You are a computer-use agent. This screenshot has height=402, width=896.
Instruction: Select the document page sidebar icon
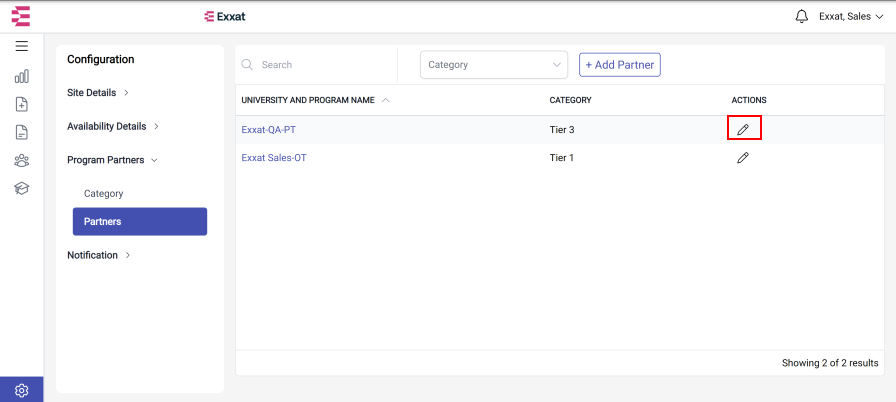coord(22,132)
